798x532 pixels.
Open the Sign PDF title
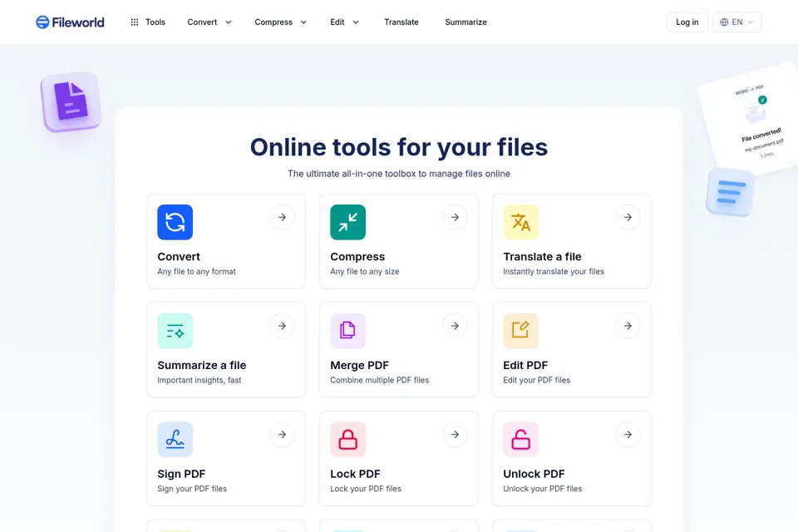click(181, 474)
